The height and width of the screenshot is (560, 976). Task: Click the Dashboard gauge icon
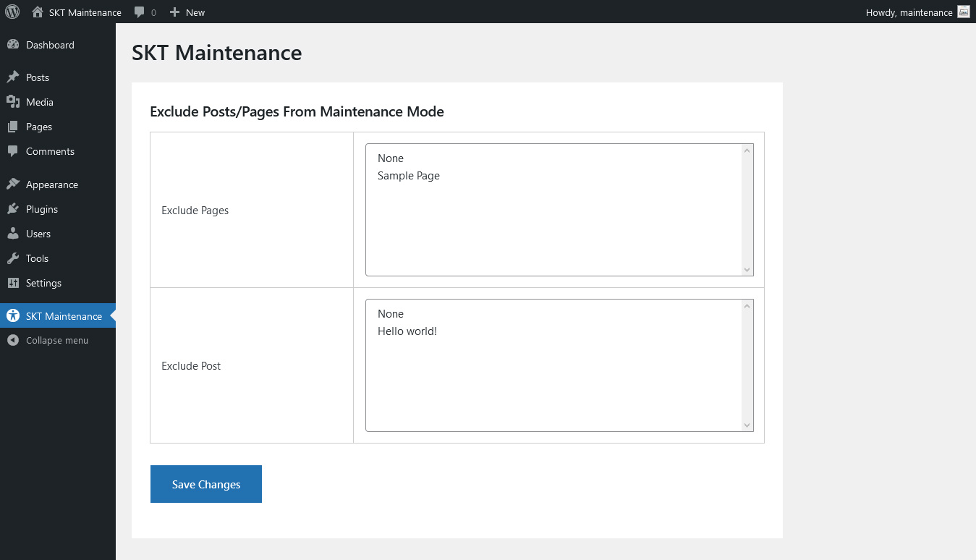[13, 45]
